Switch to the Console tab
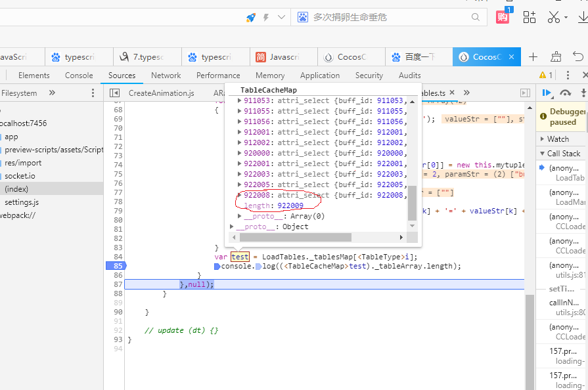This screenshot has height=390, width=588. [79, 76]
